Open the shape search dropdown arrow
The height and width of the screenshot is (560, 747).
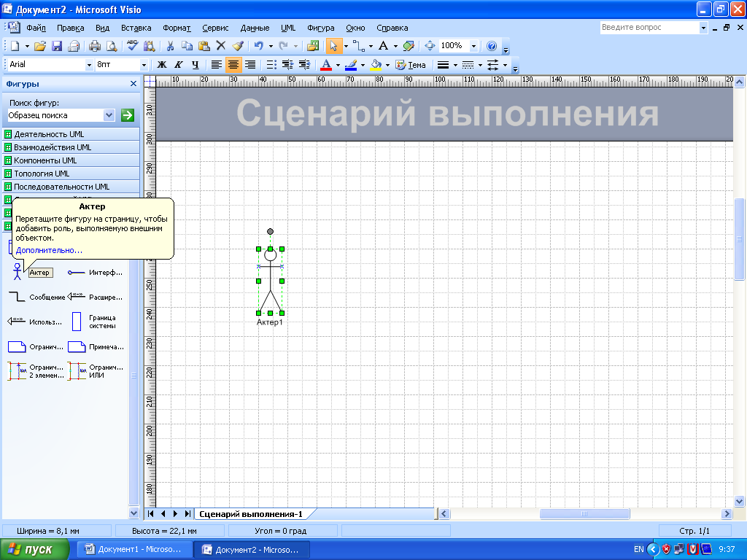(109, 115)
